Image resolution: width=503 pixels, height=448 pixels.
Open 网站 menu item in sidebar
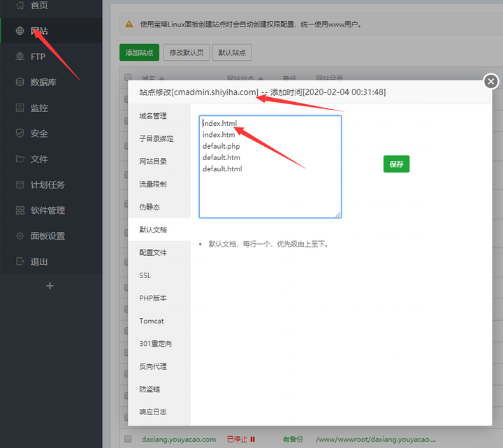(51, 31)
